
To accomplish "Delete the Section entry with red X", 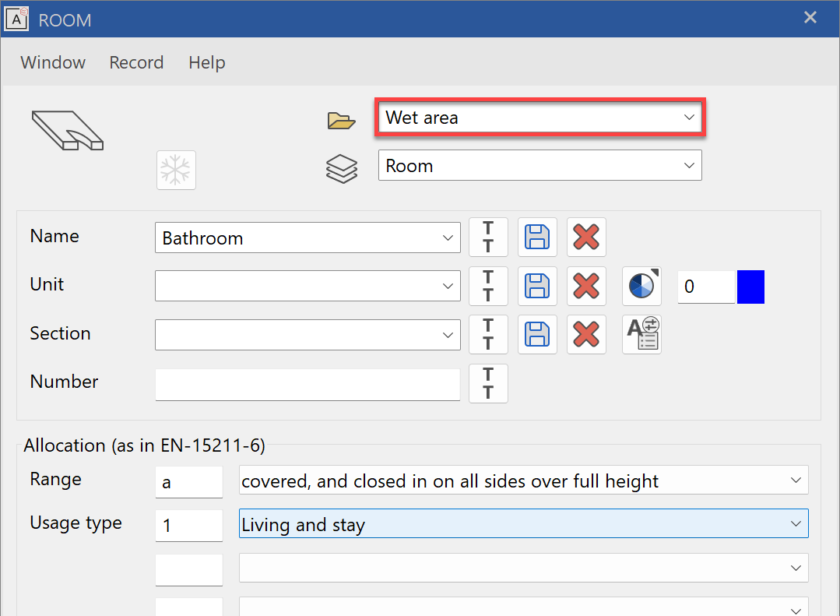I will [x=586, y=334].
